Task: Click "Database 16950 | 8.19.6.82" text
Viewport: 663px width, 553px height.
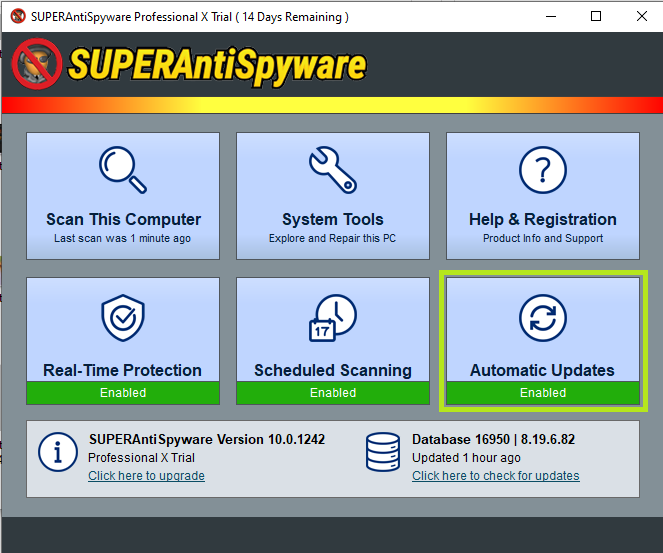Action: pos(493,439)
